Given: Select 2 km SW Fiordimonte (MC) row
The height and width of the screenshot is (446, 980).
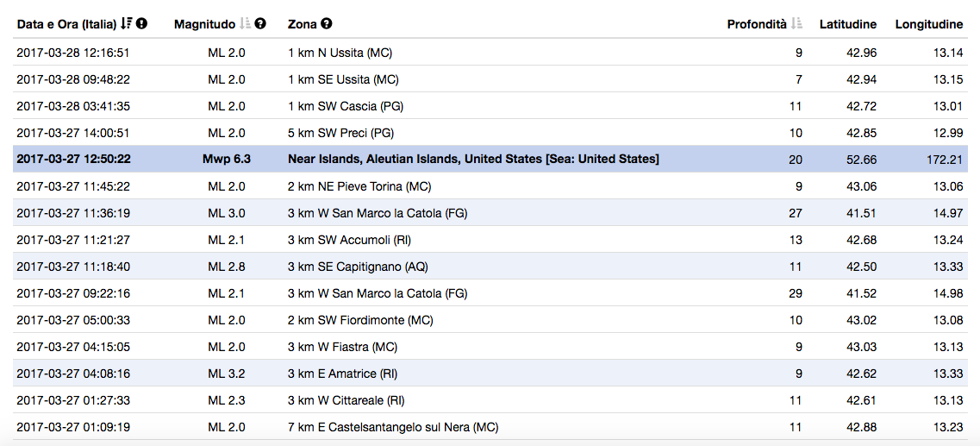Looking at the screenshot, I should tap(490, 320).
